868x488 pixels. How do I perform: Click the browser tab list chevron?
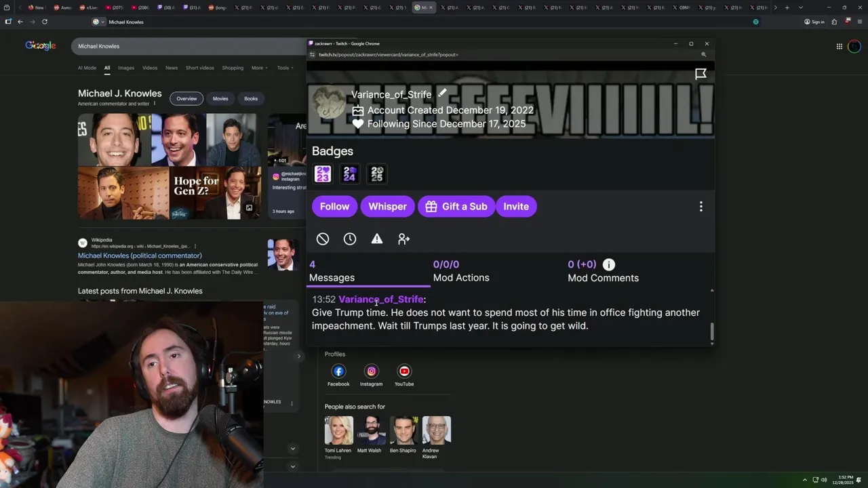(x=801, y=7)
